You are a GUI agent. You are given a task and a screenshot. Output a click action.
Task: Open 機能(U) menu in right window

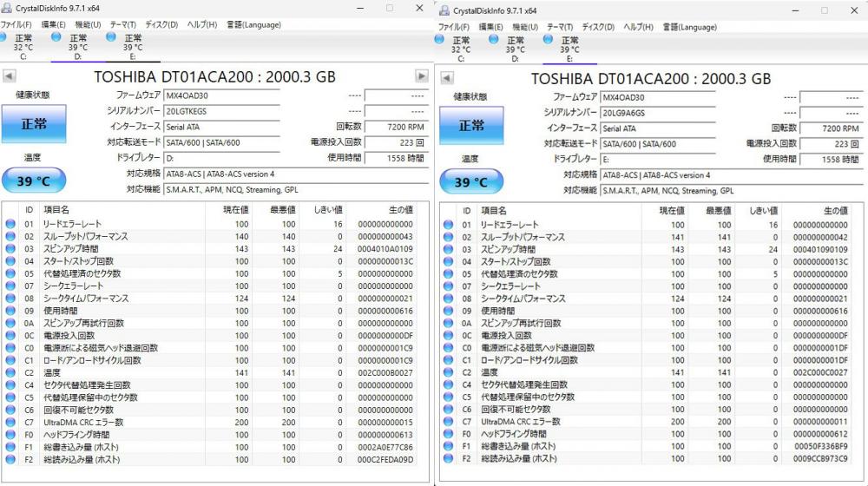coord(525,27)
